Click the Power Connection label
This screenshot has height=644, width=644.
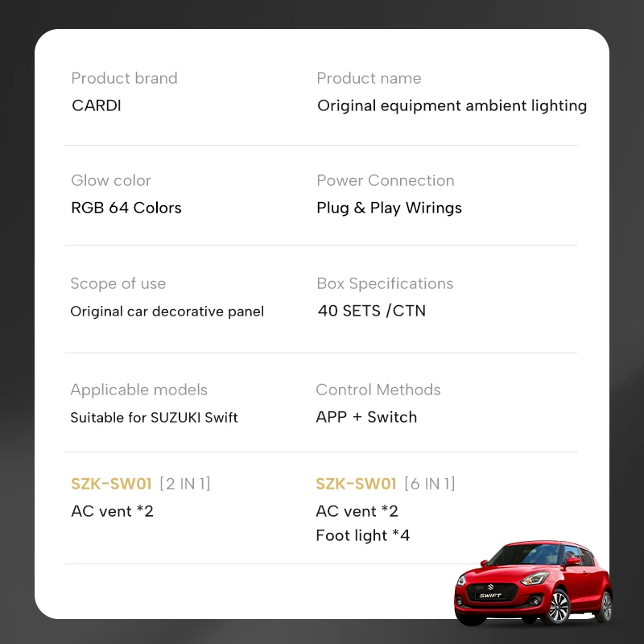pyautogui.click(x=386, y=180)
